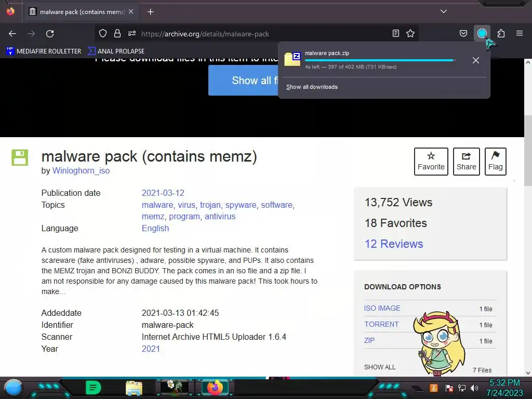Save page to Pocket
The height and width of the screenshot is (399, 532).
click(463, 34)
